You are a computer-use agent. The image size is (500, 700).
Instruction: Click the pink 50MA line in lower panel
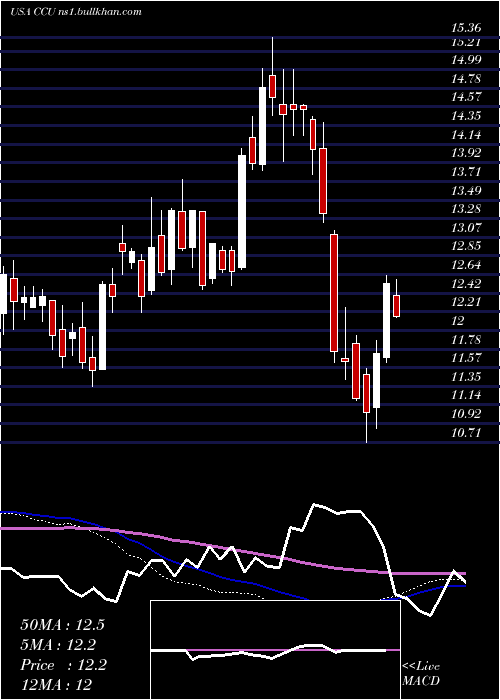click(x=232, y=552)
